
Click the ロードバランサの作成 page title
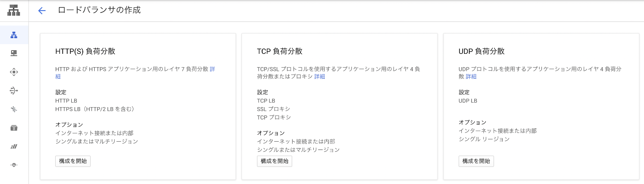(x=99, y=10)
